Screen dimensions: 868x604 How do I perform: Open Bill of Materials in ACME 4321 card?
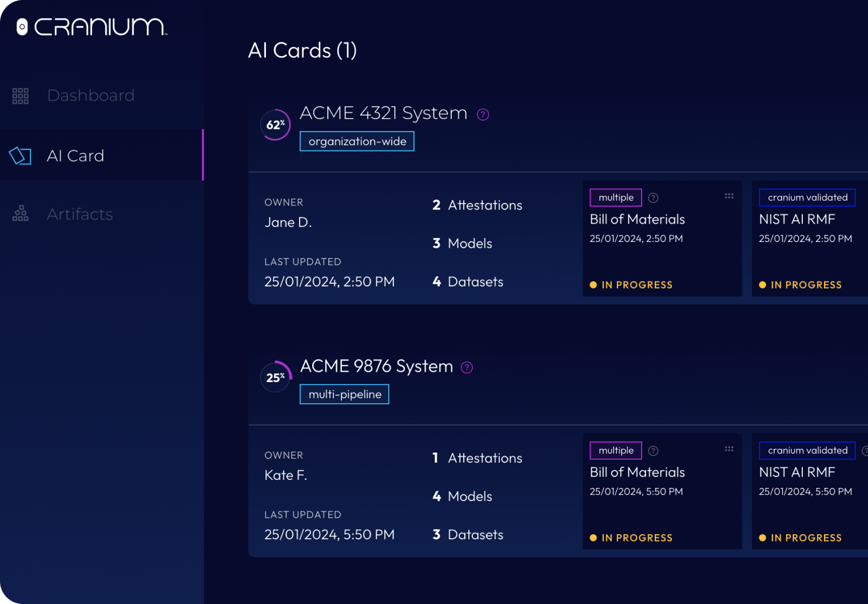click(x=637, y=220)
